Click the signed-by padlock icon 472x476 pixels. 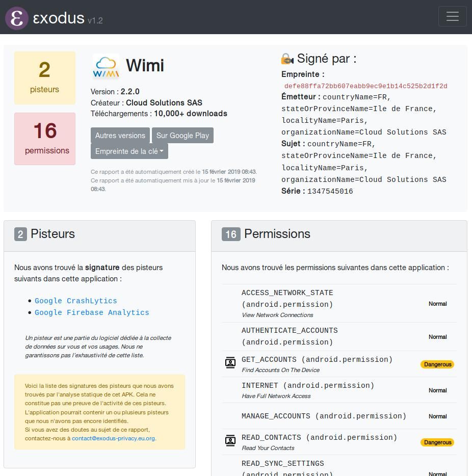(x=287, y=59)
